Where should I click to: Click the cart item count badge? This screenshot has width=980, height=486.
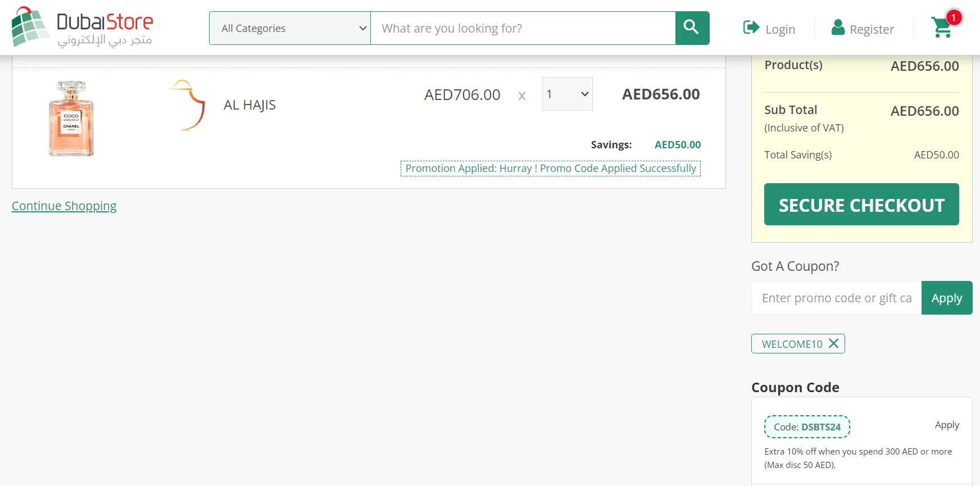954,17
